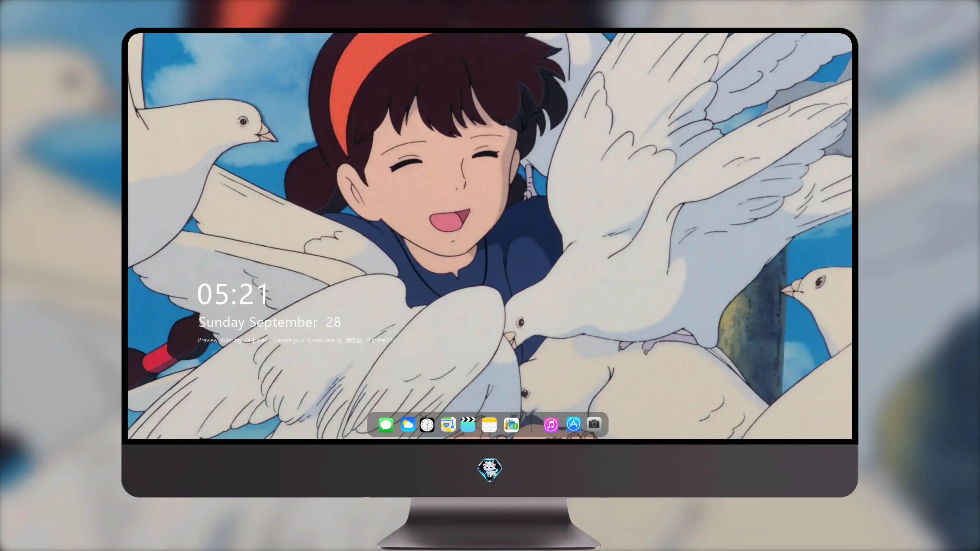Image resolution: width=980 pixels, height=551 pixels.
Task: Launch the Weather app from the dock
Action: click(x=408, y=424)
